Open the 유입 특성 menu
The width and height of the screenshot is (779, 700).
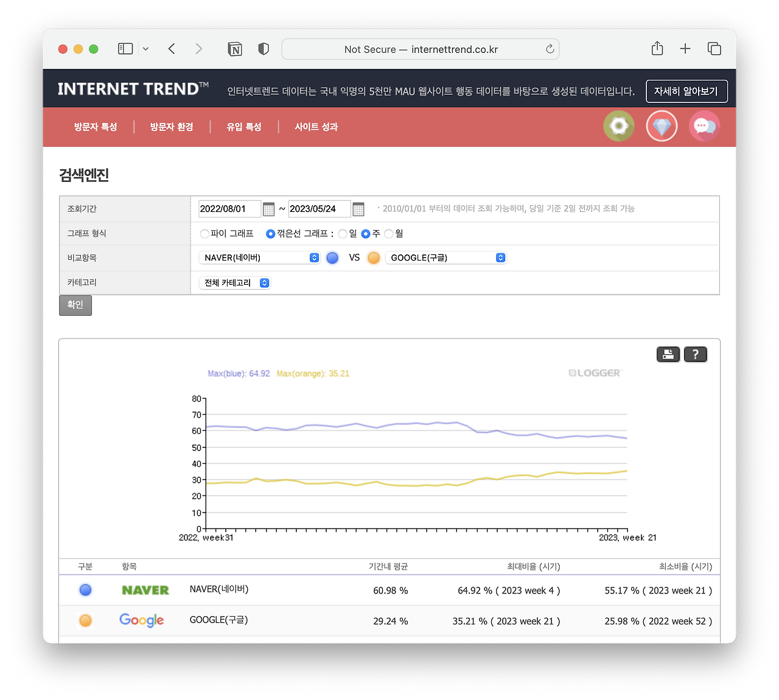[244, 127]
